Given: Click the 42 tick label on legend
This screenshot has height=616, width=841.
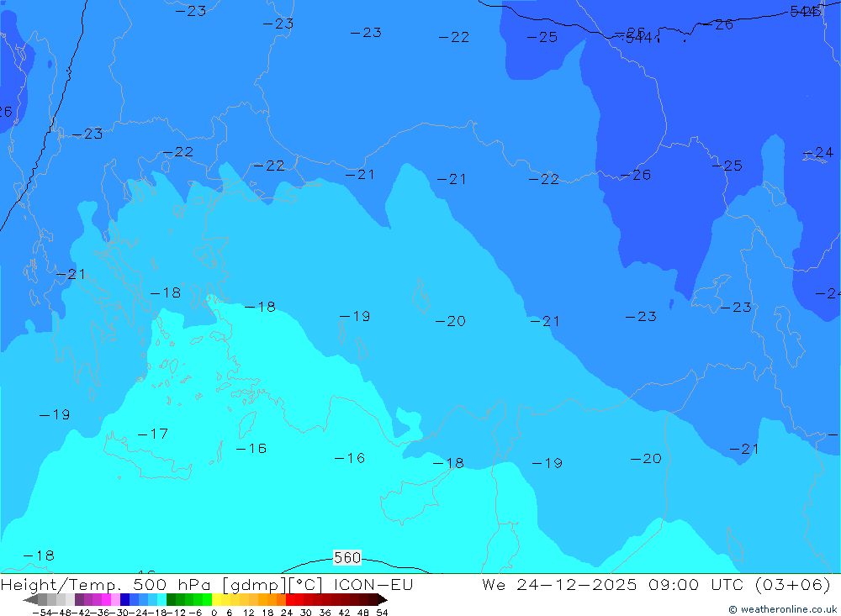Looking at the screenshot, I should point(344,613).
